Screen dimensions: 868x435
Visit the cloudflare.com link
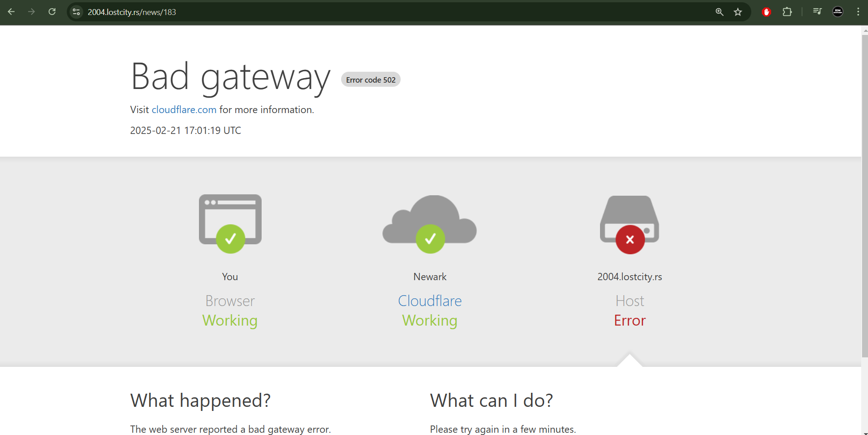pos(184,109)
